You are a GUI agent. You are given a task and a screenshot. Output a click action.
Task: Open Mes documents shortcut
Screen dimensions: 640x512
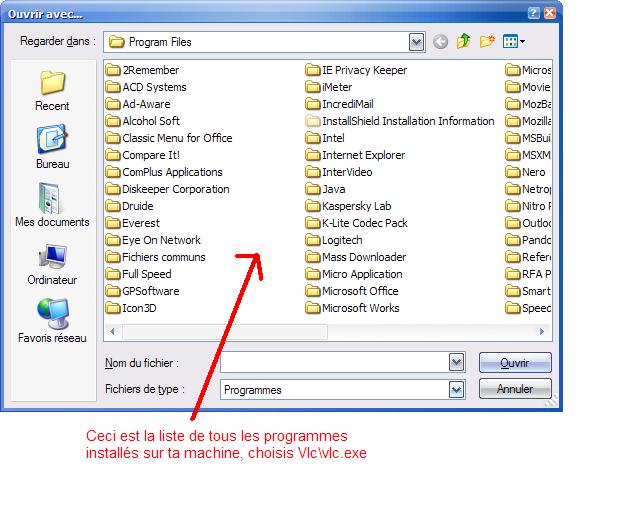(52, 205)
